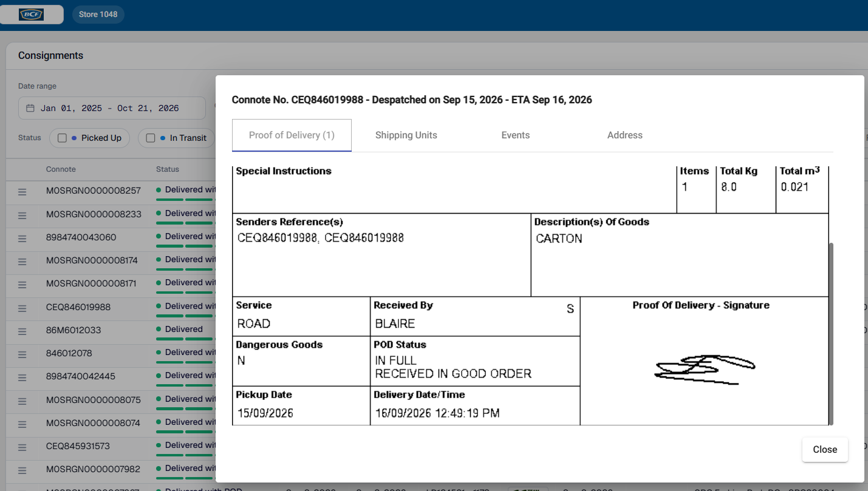Click the Total Kg value 8.0
868x491 pixels.
point(729,187)
